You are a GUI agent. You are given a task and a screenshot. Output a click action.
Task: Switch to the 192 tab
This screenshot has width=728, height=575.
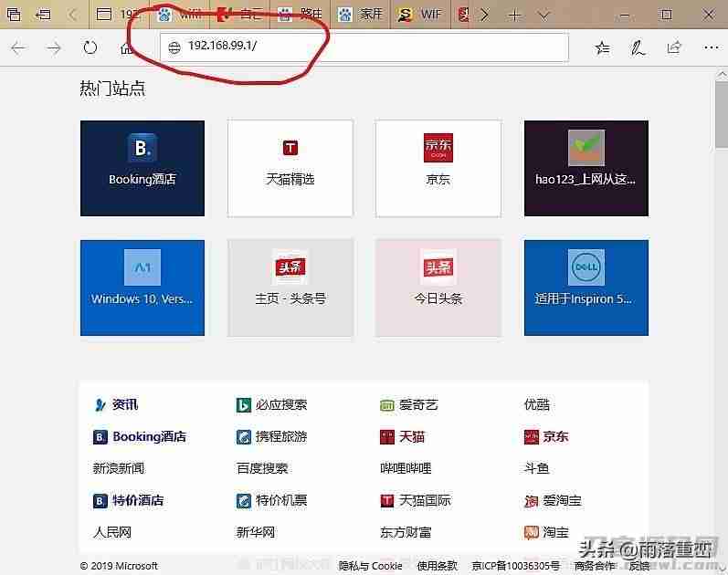pos(120,15)
